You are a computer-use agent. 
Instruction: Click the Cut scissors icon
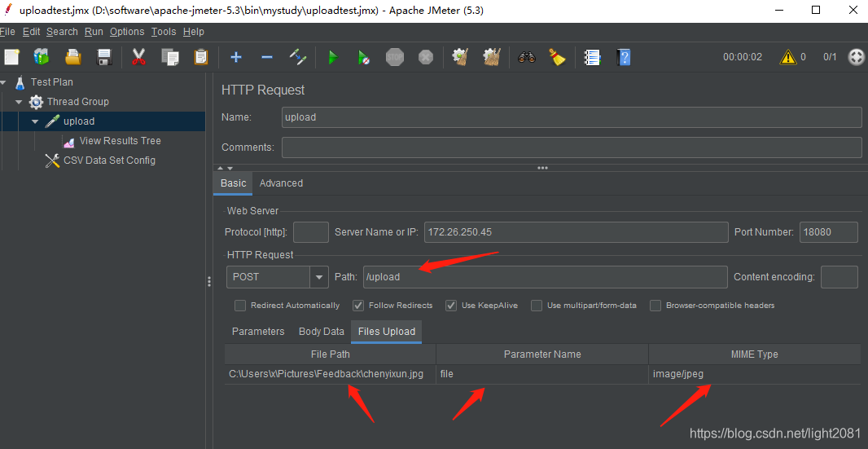[x=138, y=56]
